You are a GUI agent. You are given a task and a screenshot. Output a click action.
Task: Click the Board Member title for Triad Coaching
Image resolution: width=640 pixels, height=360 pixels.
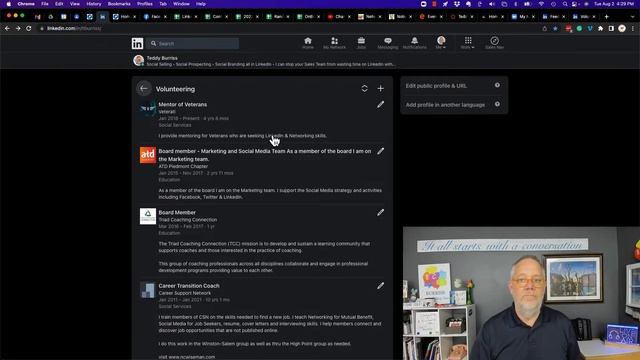[177, 212]
